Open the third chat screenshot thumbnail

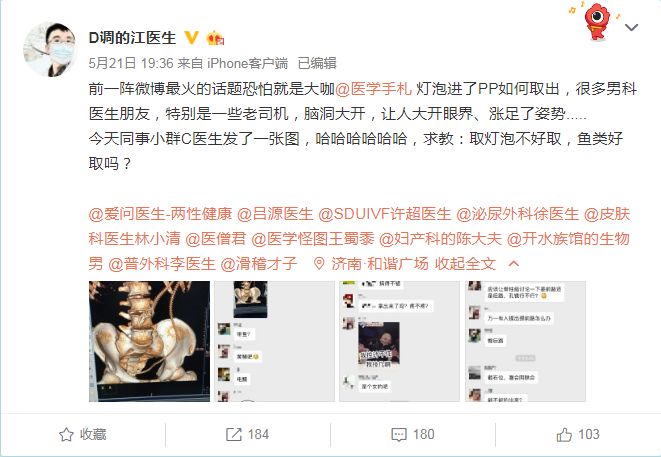400,341
